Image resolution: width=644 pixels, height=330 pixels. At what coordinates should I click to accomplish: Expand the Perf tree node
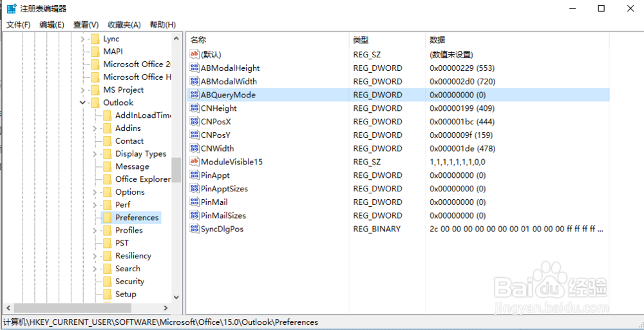(x=95, y=205)
